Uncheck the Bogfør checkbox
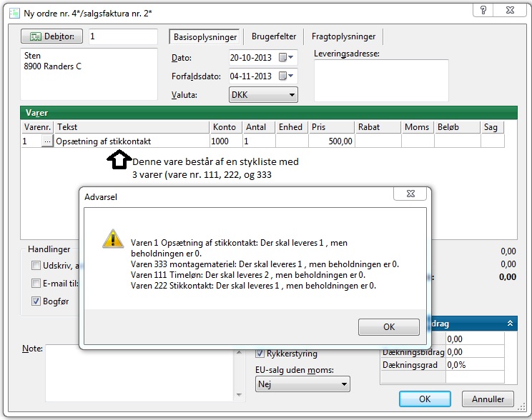532x420 pixels. tap(36, 301)
